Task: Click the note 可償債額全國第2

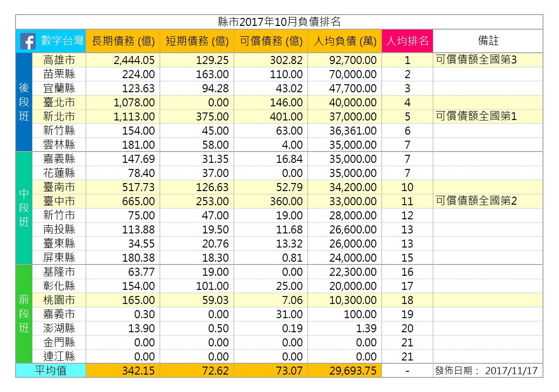Action: tap(476, 201)
